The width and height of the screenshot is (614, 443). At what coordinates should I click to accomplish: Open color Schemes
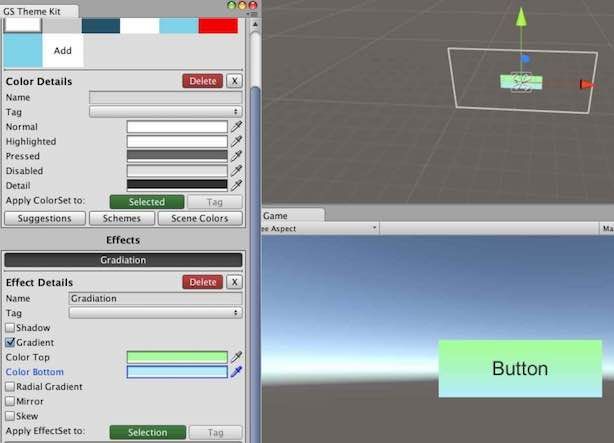(x=122, y=218)
